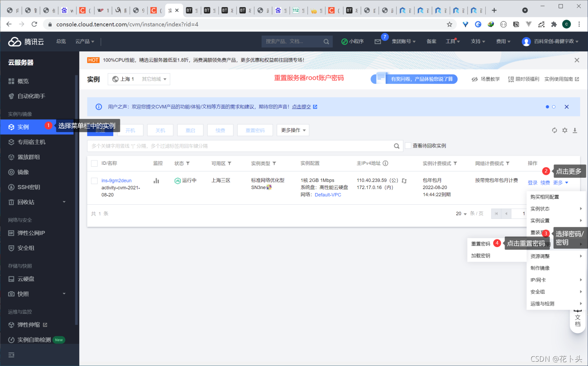Screen dimensions: 588x366
Task: Click the instance search input field
Action: coord(235,145)
